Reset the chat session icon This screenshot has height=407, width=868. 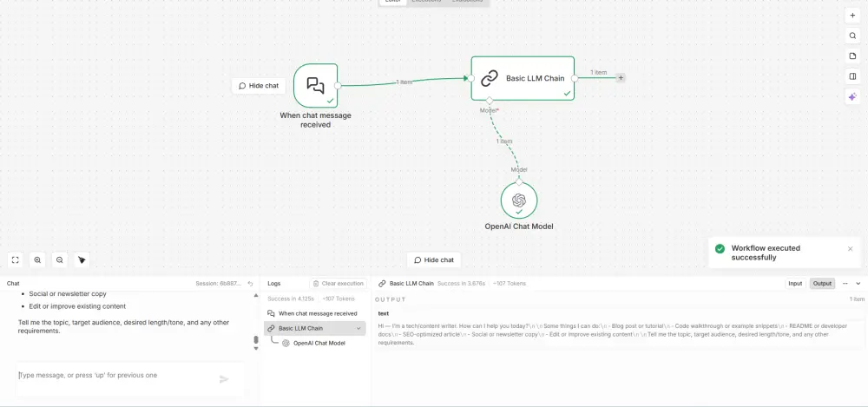pyautogui.click(x=250, y=284)
